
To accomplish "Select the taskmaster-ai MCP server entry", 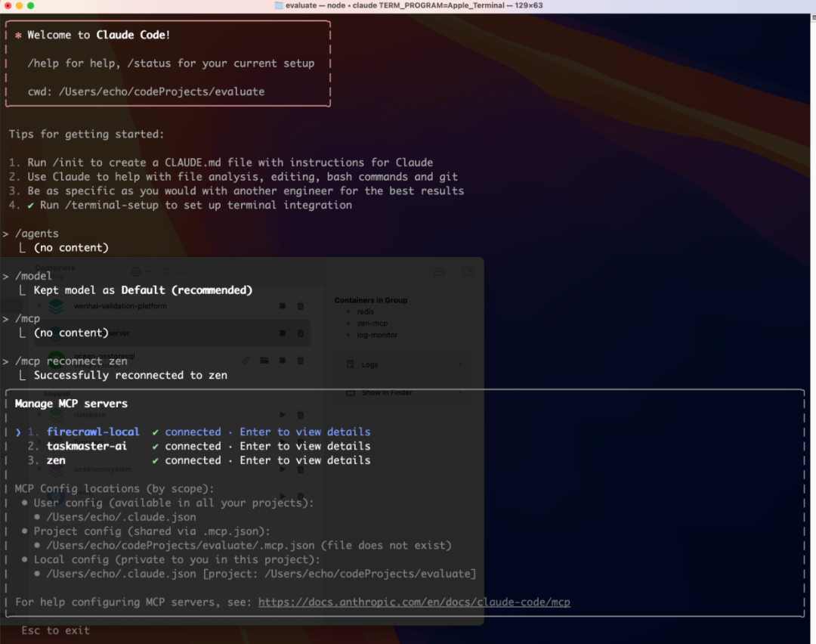I will coord(87,446).
